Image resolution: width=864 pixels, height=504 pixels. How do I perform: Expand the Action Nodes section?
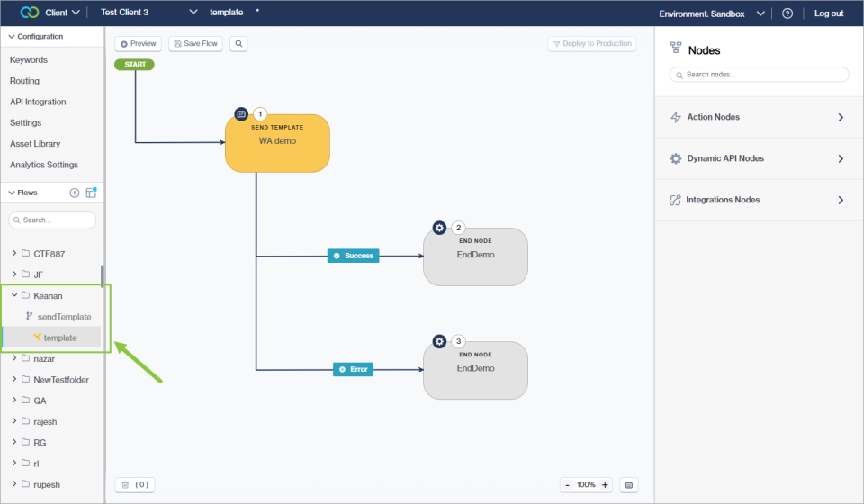pos(759,117)
